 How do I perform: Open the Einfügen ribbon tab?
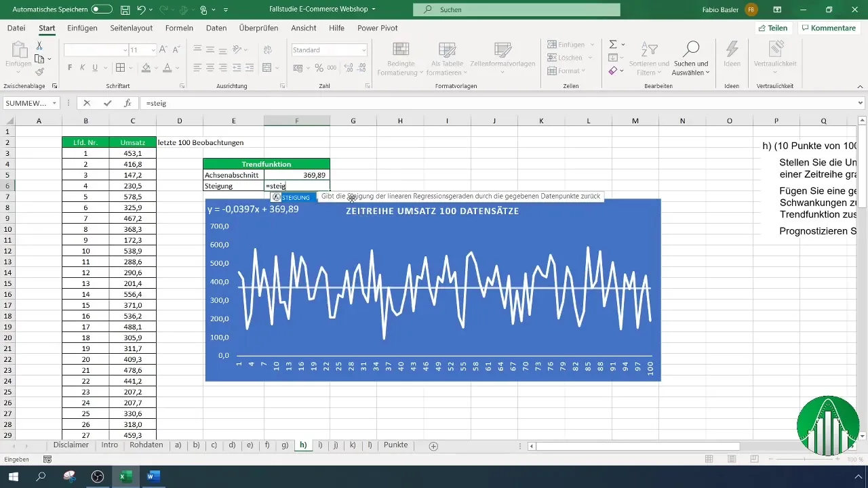click(83, 28)
